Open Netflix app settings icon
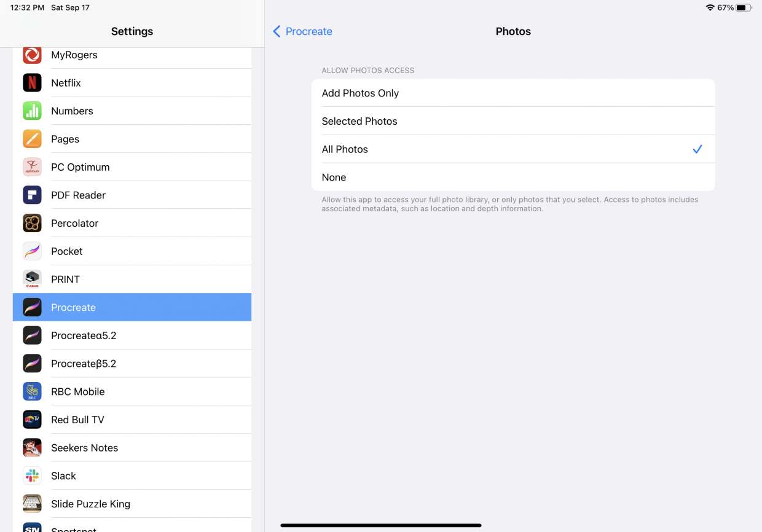762x532 pixels. tap(32, 83)
